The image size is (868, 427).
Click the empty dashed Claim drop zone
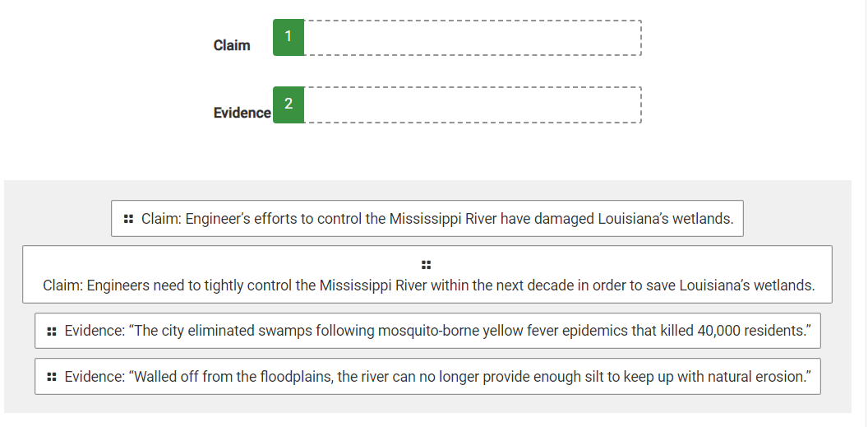pos(473,38)
